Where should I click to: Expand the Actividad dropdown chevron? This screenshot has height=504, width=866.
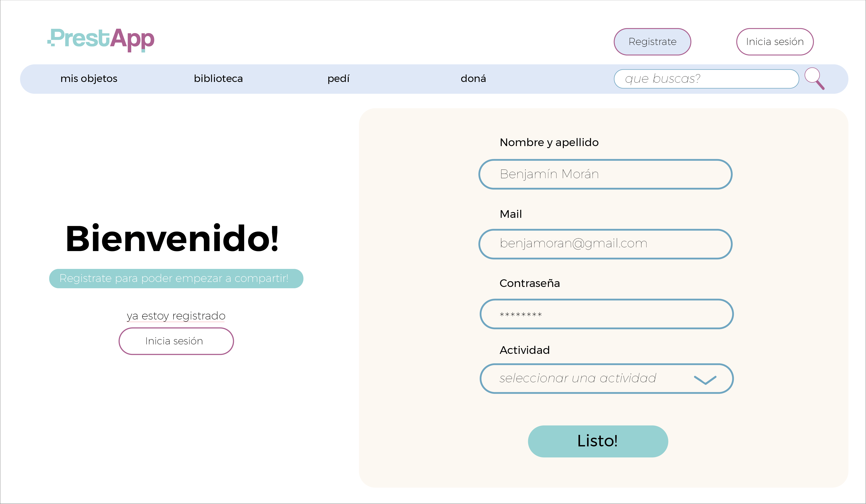(x=705, y=379)
